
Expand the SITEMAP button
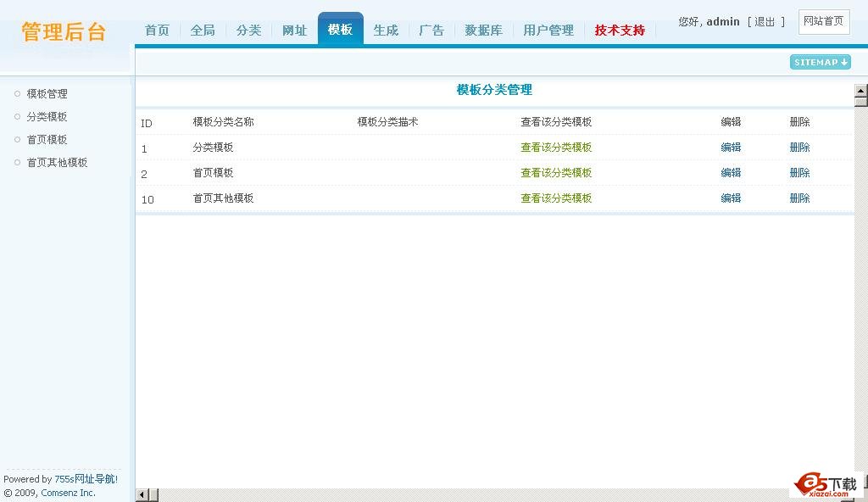(821, 62)
